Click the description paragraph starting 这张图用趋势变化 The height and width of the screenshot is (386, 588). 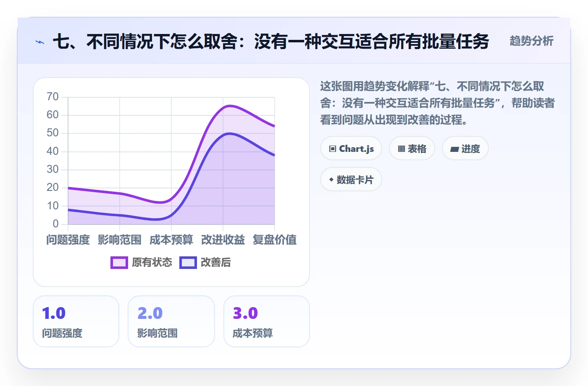point(438,103)
